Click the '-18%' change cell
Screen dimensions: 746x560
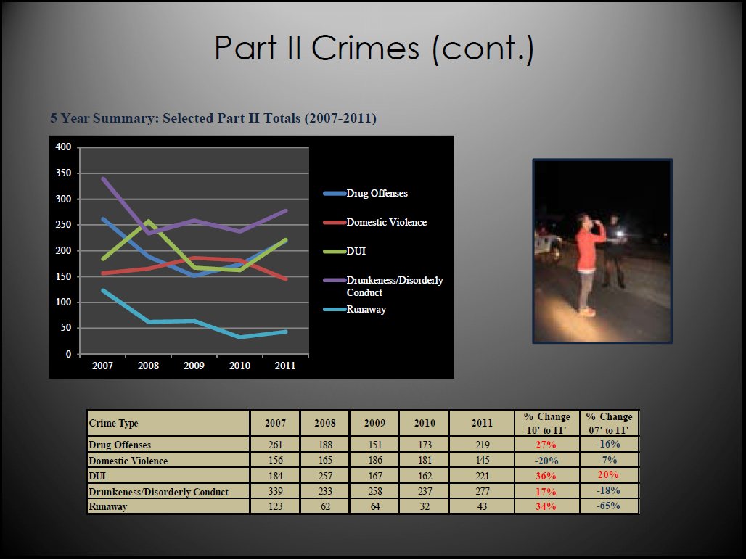(609, 490)
